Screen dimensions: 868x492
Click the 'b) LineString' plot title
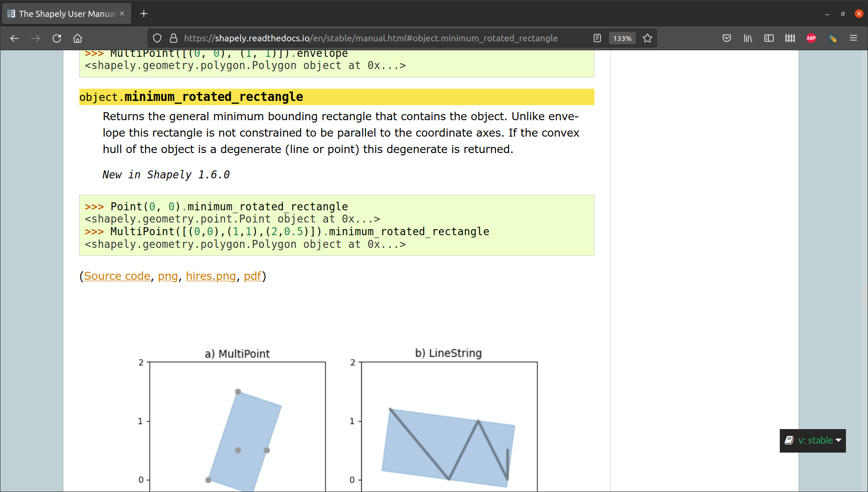click(x=449, y=353)
